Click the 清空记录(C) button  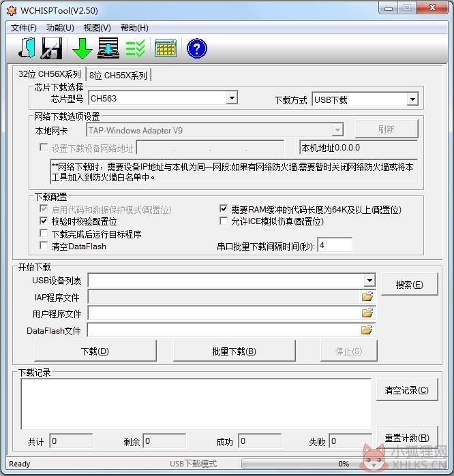(407, 390)
